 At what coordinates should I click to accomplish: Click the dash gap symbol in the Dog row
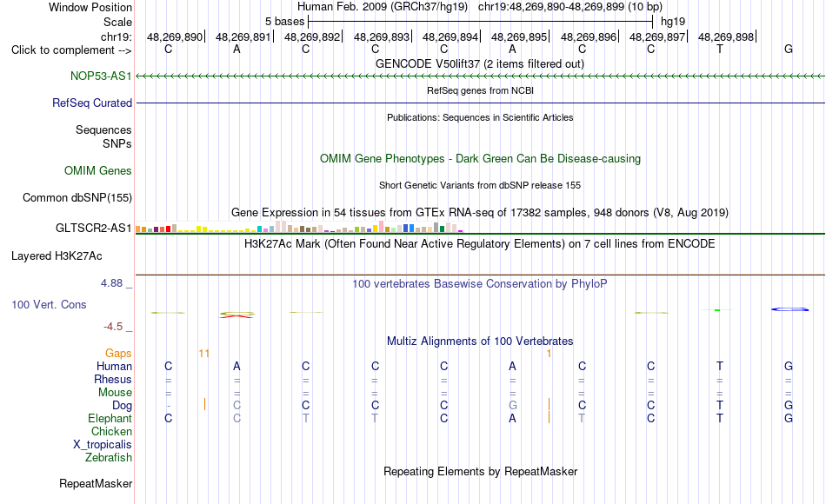[x=169, y=406]
